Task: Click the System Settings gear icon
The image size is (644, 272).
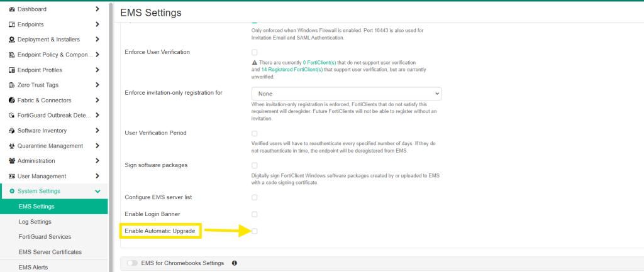Action: pyautogui.click(x=12, y=191)
